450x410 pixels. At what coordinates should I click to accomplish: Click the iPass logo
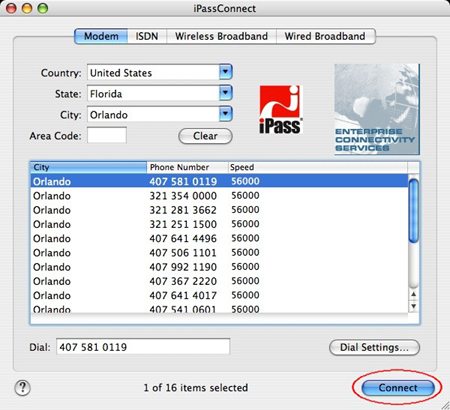281,110
